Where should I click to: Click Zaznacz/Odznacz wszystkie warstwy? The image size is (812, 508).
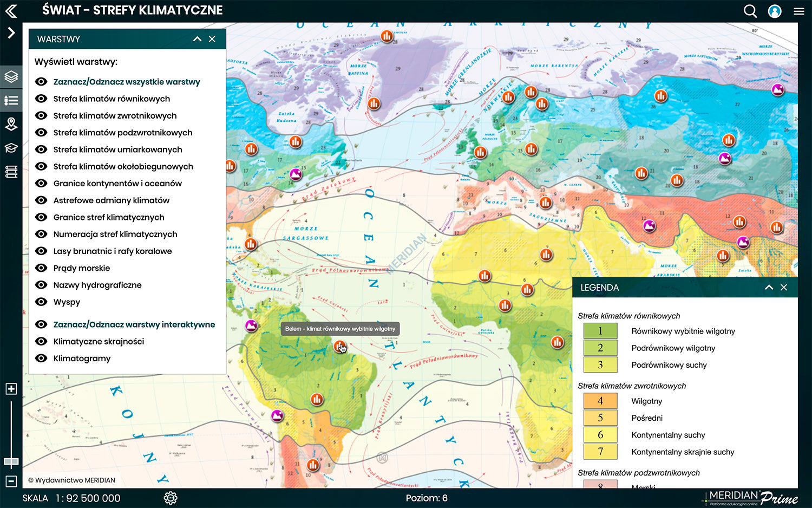(127, 82)
